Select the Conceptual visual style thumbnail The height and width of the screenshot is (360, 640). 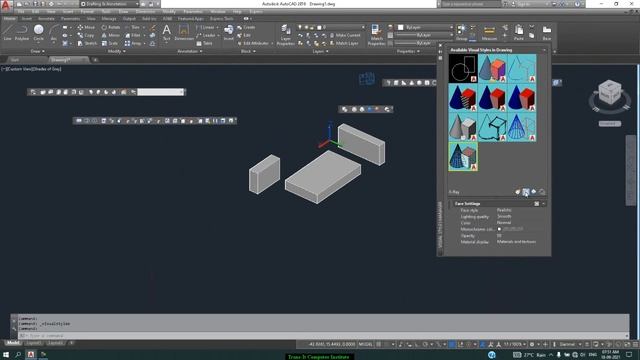(492, 69)
